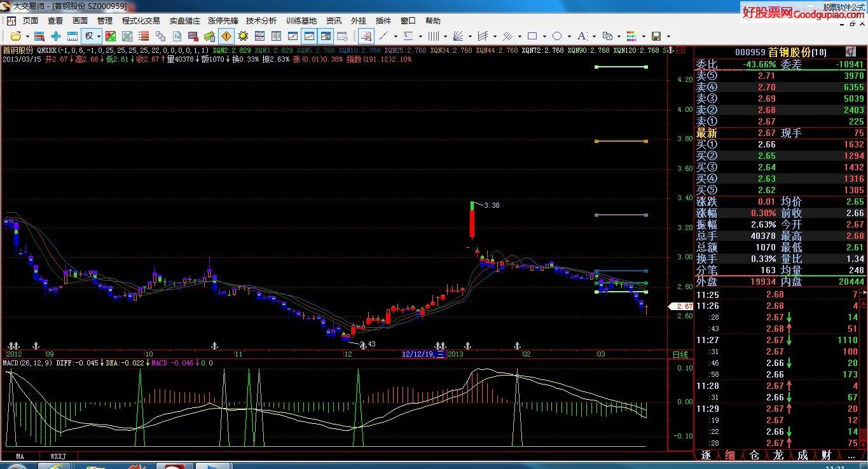
Task: Select the WXXJ indicator tab at bottom
Action: point(58,456)
